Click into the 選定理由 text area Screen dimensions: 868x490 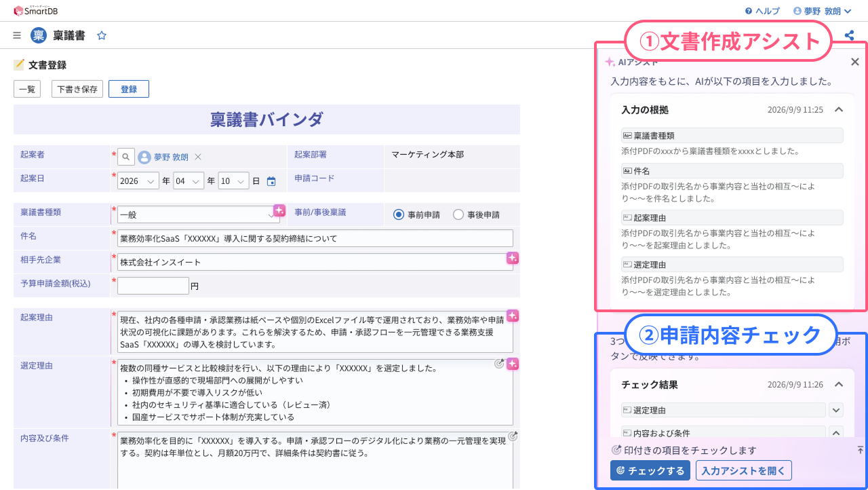click(315, 392)
